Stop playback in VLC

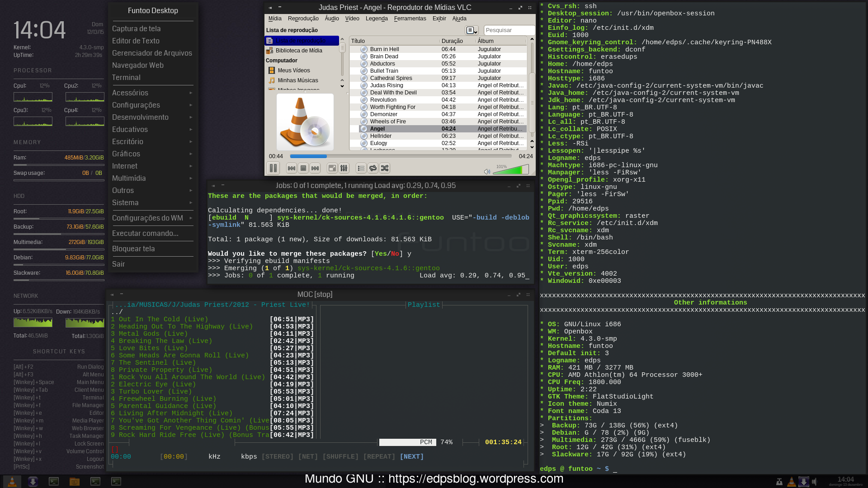[303, 168]
